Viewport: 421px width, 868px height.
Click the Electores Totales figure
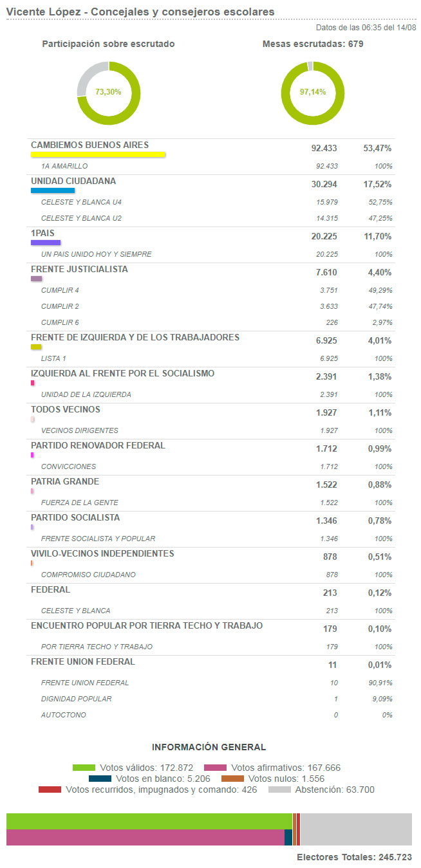[354, 857]
